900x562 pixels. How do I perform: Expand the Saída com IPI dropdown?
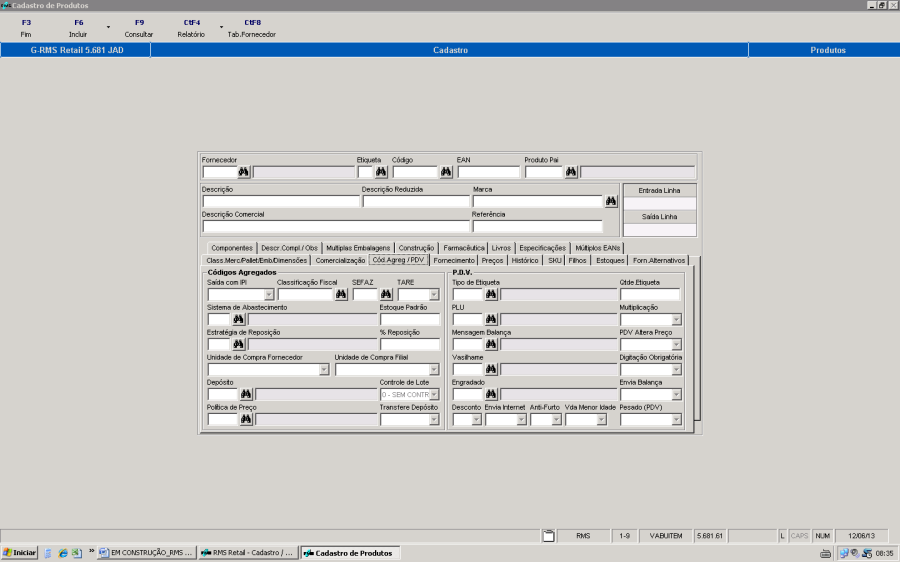pos(268,295)
